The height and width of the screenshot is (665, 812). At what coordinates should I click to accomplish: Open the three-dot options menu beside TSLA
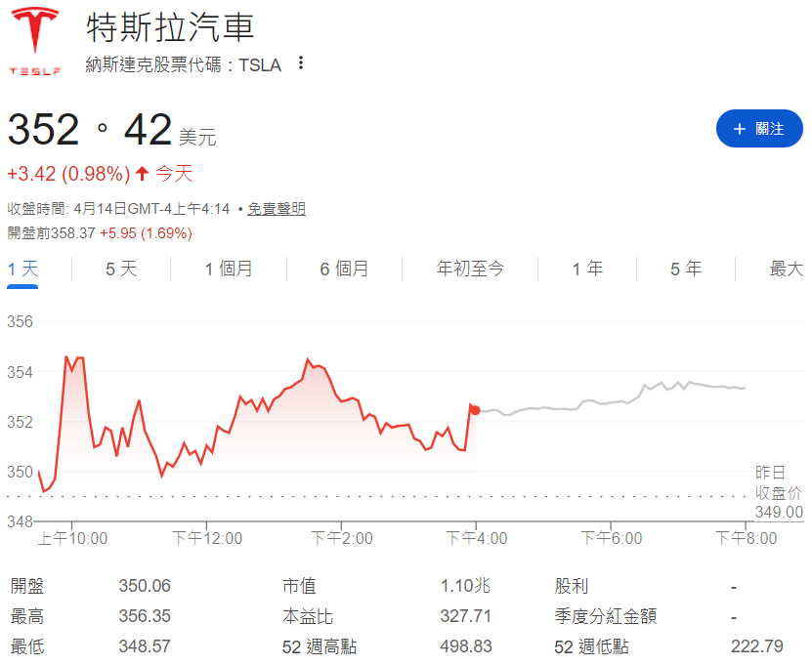[300, 62]
